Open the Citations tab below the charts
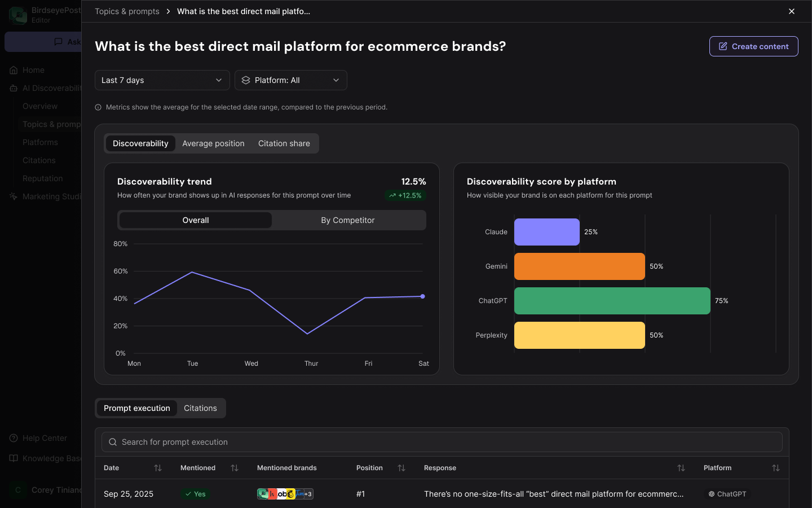Image resolution: width=812 pixels, height=508 pixels. click(200, 408)
